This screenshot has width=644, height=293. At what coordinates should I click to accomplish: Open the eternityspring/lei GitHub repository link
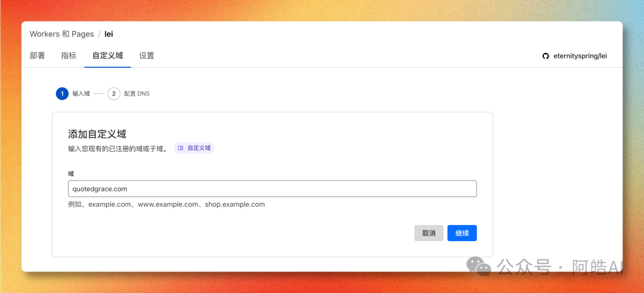[x=575, y=56]
